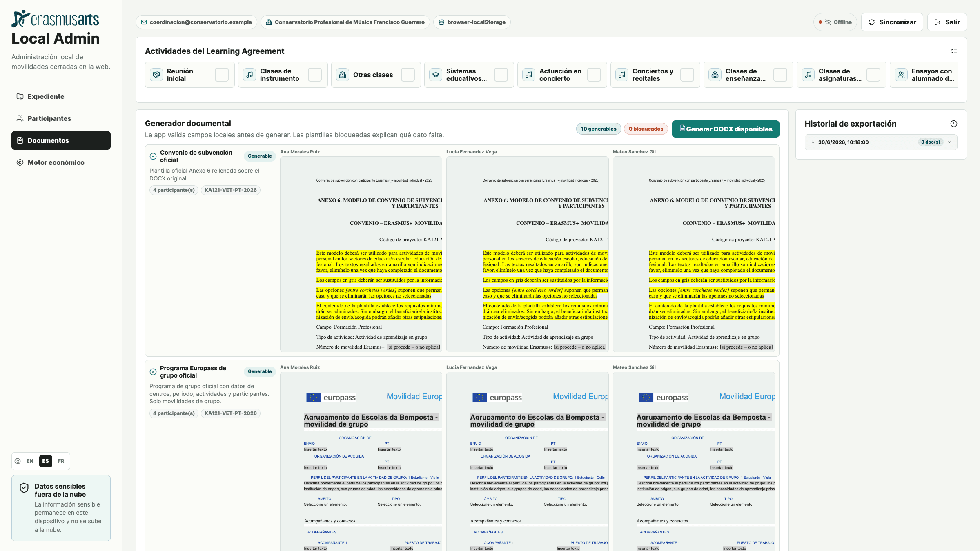Open the Participantes section
The height and width of the screenshot is (551, 980).
(x=61, y=118)
